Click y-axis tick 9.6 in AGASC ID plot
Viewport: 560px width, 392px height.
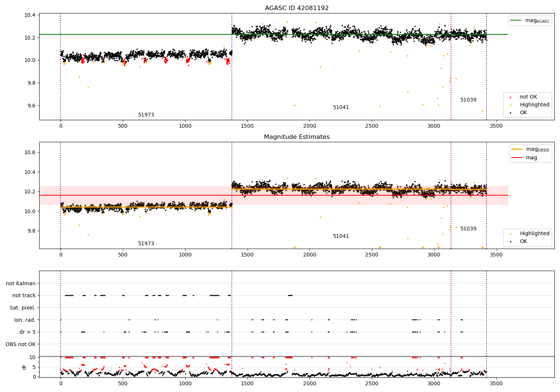pyautogui.click(x=31, y=106)
